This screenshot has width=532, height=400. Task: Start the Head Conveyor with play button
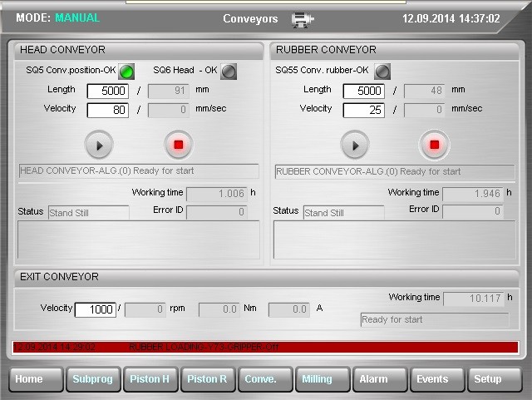[99, 145]
